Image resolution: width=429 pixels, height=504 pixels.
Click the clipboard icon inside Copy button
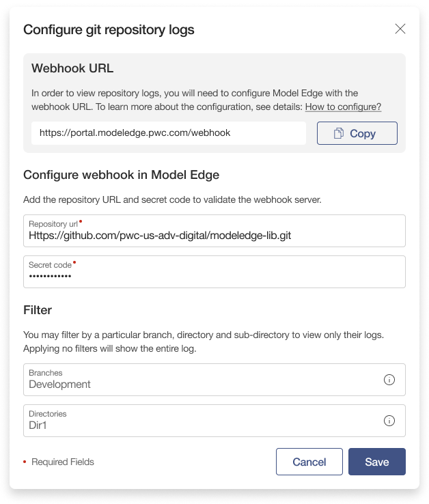click(x=338, y=134)
